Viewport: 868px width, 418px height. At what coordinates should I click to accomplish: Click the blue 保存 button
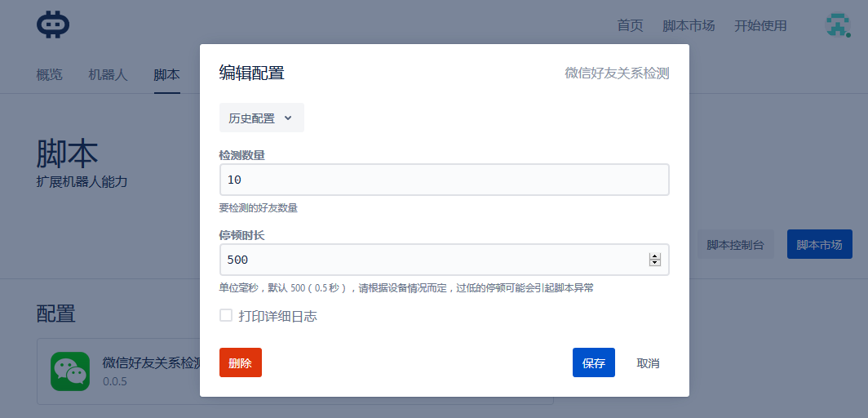pyautogui.click(x=593, y=362)
